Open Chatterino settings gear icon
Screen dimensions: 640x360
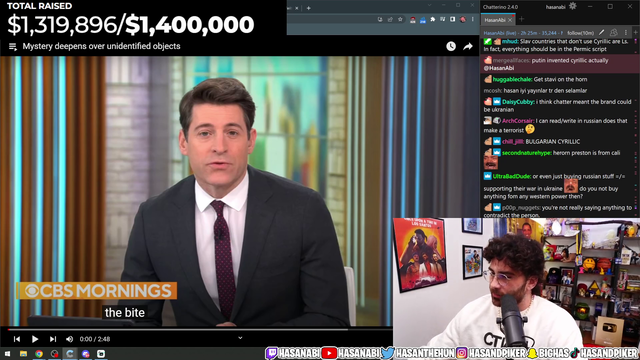coord(573,6)
